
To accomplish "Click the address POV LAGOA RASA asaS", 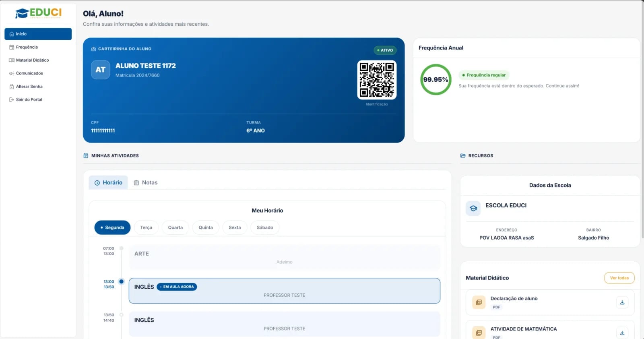I will pos(507,238).
